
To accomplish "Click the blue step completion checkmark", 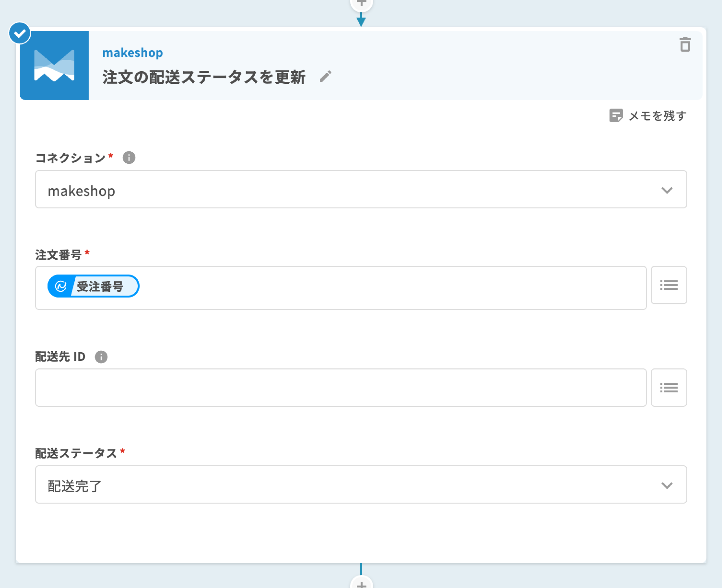I will [x=20, y=33].
